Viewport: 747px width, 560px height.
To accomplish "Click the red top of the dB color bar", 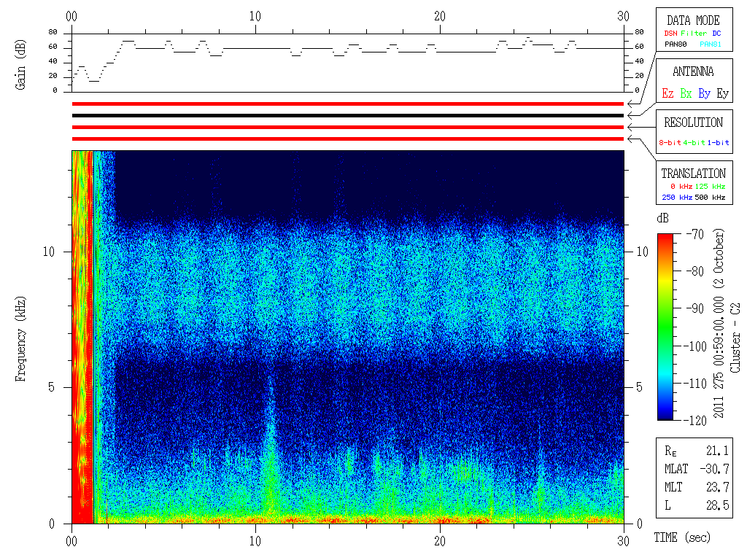I will (x=665, y=238).
